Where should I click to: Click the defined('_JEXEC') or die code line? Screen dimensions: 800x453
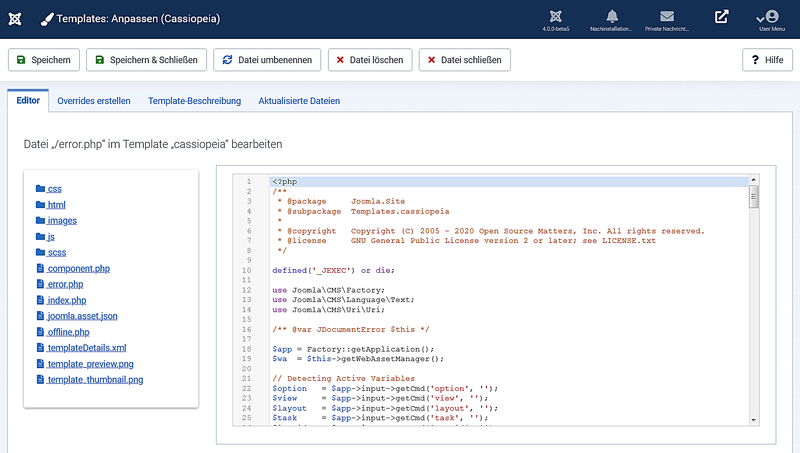click(x=333, y=270)
